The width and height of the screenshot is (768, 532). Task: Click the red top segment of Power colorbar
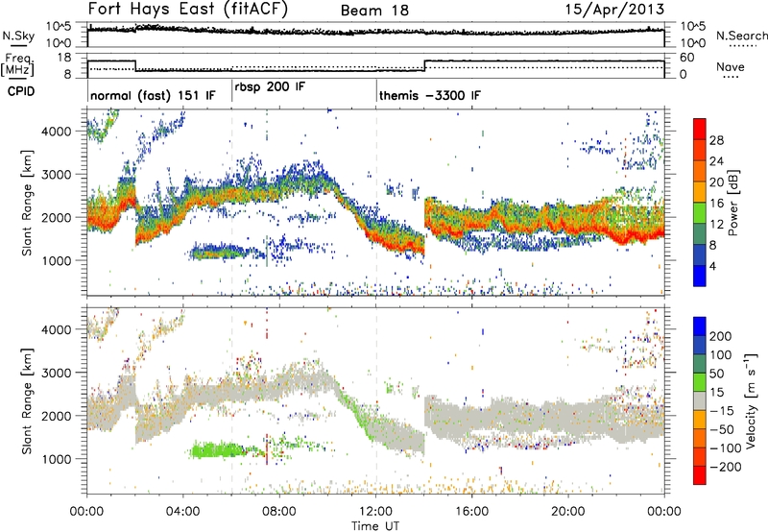[x=700, y=129]
